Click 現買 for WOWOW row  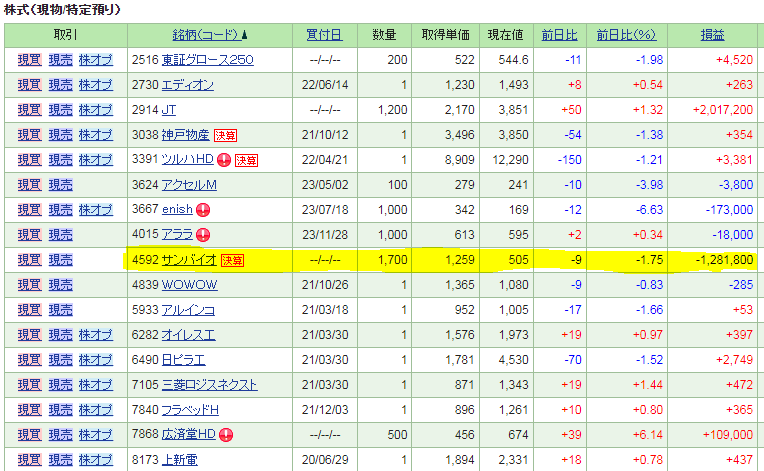29,285
